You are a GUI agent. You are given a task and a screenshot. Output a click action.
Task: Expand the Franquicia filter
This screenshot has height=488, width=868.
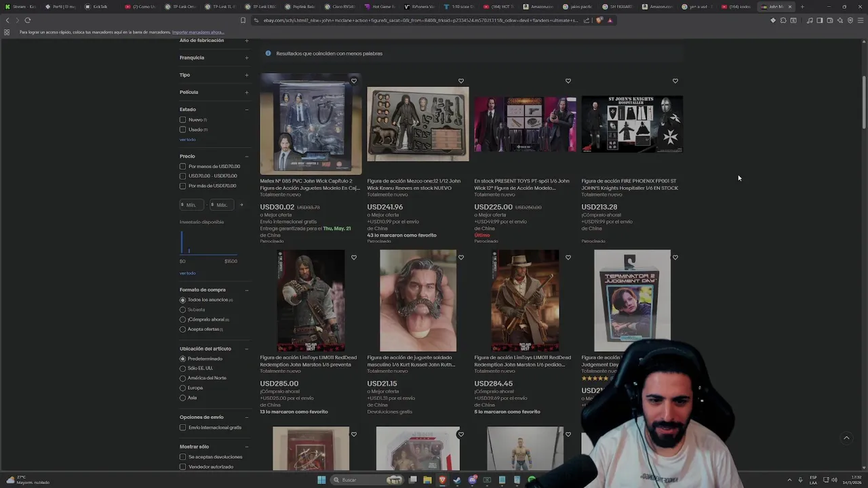(x=246, y=58)
